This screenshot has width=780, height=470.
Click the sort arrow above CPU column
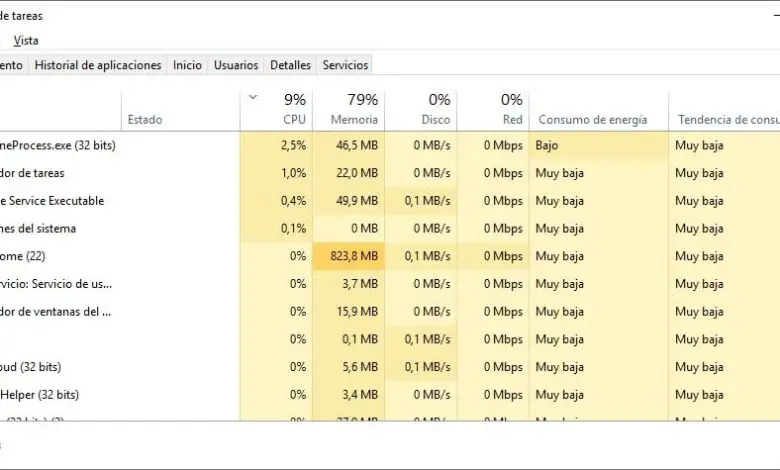253,97
